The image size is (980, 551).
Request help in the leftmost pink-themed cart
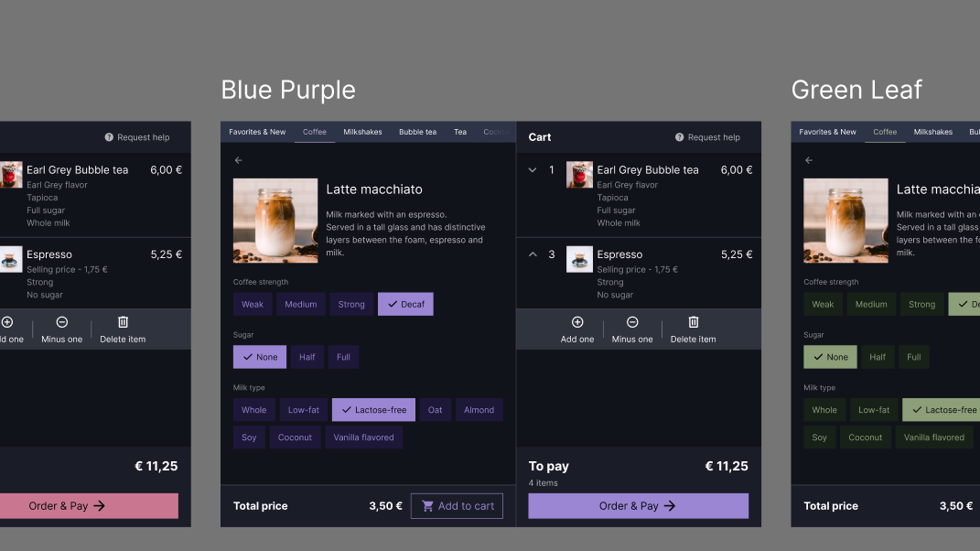(x=137, y=137)
